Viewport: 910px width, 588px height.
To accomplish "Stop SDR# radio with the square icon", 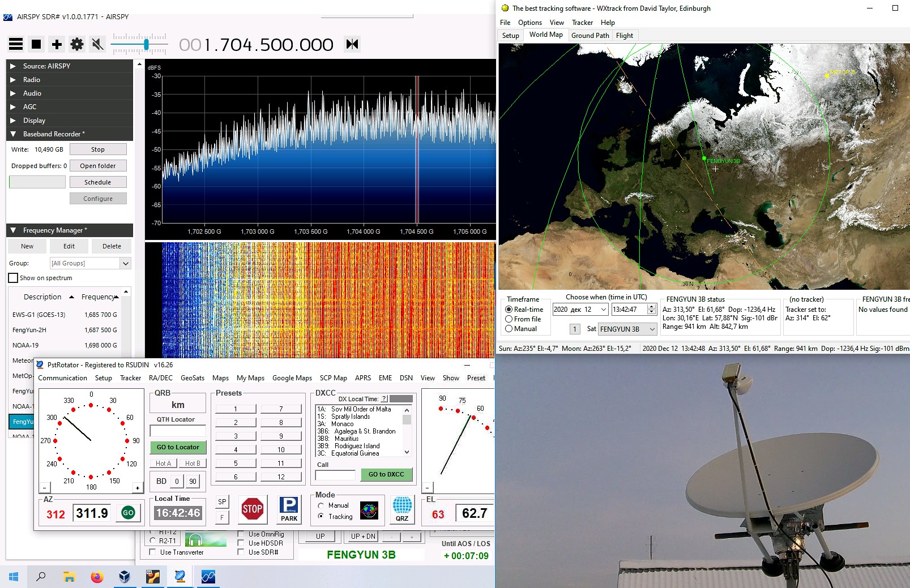I will pos(36,44).
